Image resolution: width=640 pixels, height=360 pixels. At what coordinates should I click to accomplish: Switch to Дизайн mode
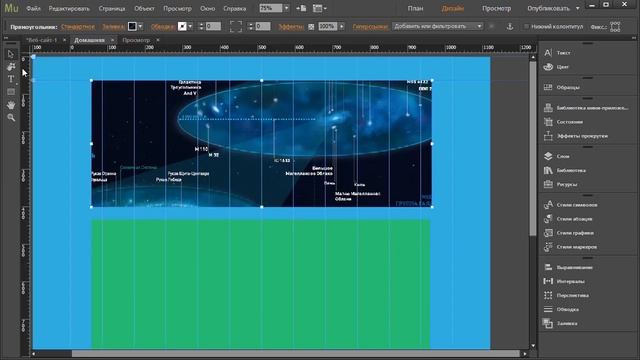pyautogui.click(x=453, y=8)
